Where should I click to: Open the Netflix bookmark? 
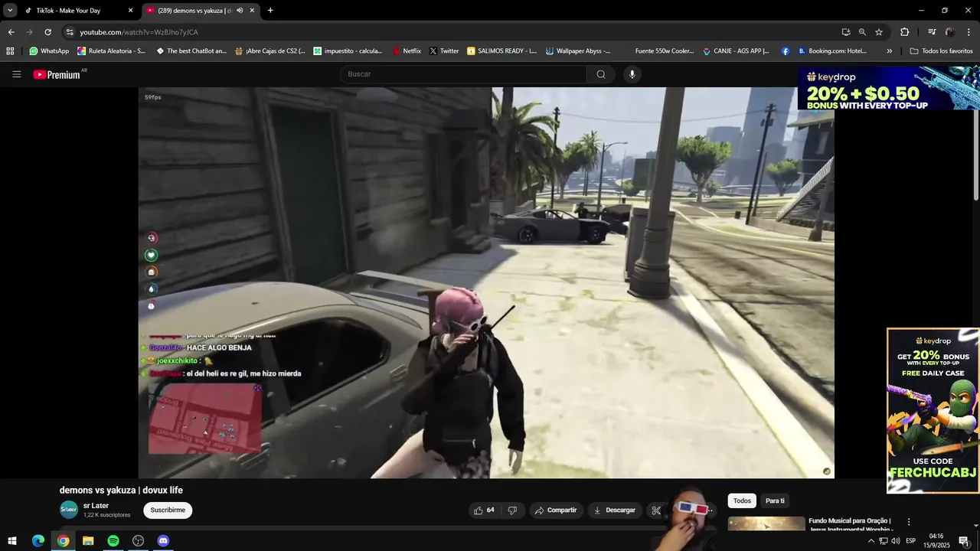(407, 51)
